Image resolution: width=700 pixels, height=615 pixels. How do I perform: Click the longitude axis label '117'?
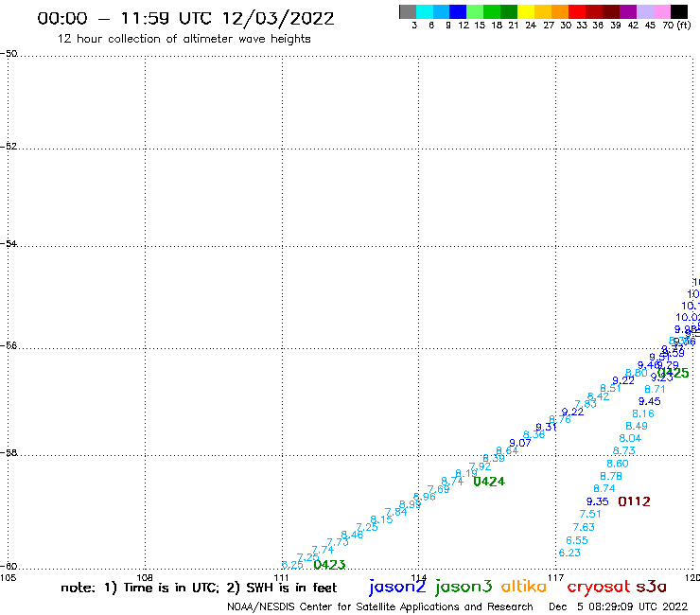pyautogui.click(x=556, y=577)
